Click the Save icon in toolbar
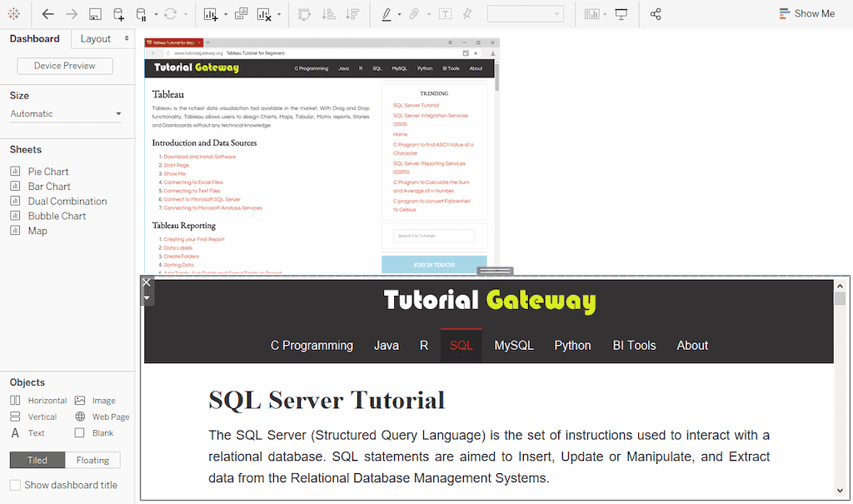The height and width of the screenshot is (504, 853). [95, 14]
